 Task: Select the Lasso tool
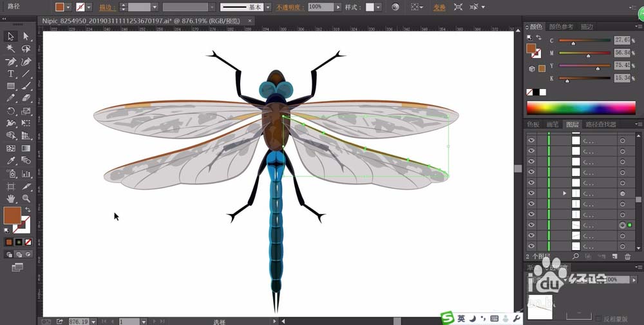26,49
